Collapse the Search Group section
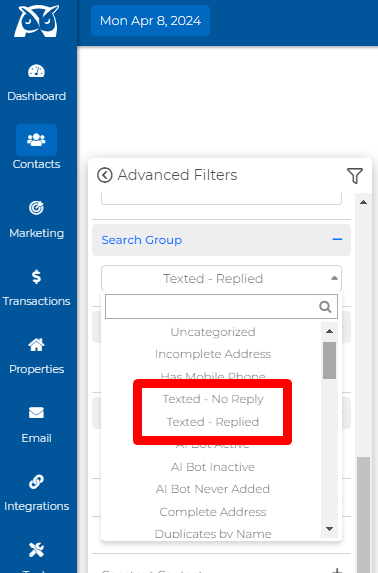Image resolution: width=378 pixels, height=573 pixels. pyautogui.click(x=222, y=240)
